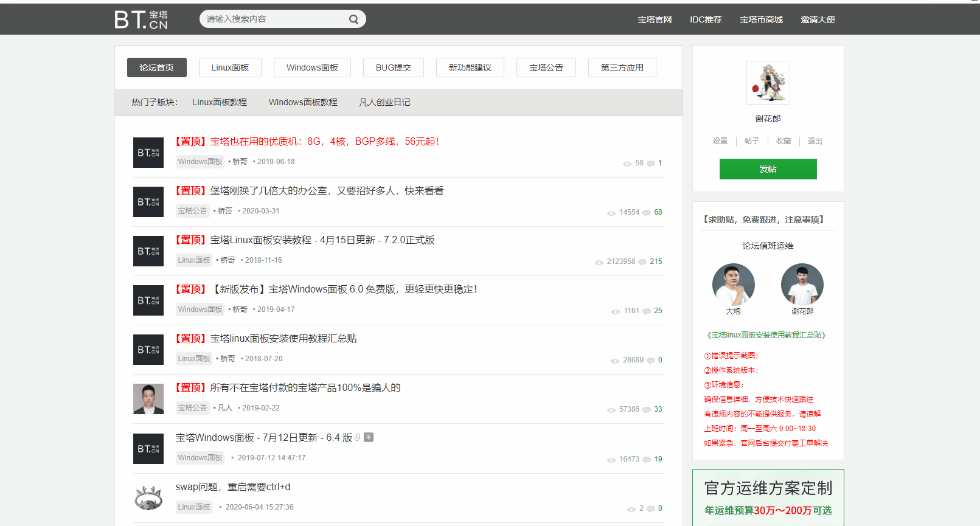Click eye icon beside 16473 views

pyautogui.click(x=611, y=460)
